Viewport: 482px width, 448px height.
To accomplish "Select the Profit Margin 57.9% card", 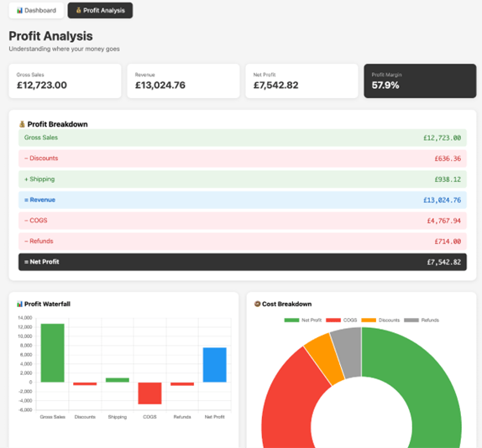I will 420,81.
